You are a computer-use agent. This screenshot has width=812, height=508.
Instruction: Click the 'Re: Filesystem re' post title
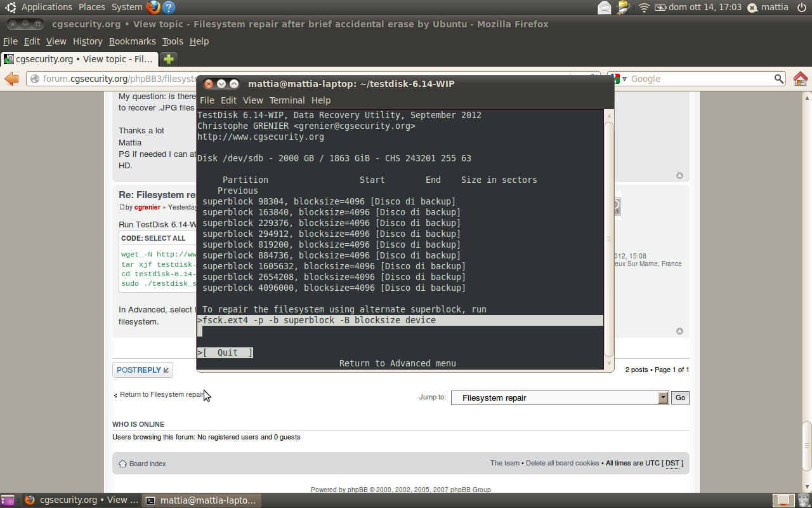[157, 195]
